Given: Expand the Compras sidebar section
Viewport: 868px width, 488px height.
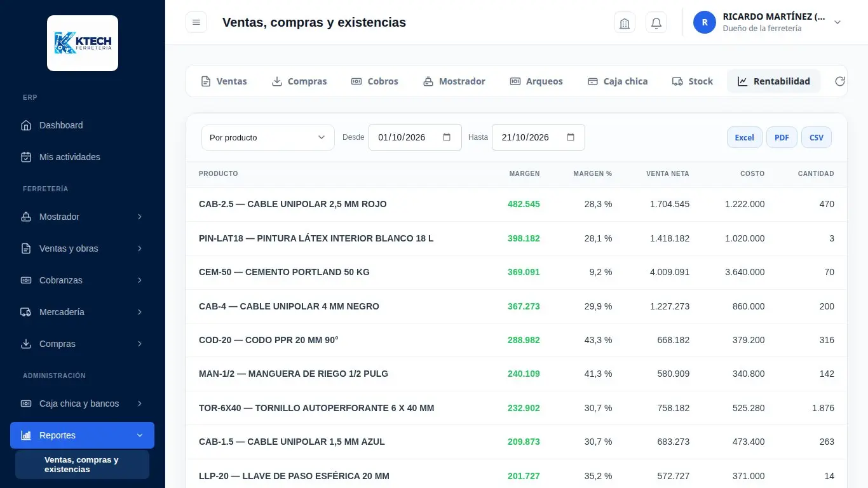Looking at the screenshot, I should pos(83,344).
